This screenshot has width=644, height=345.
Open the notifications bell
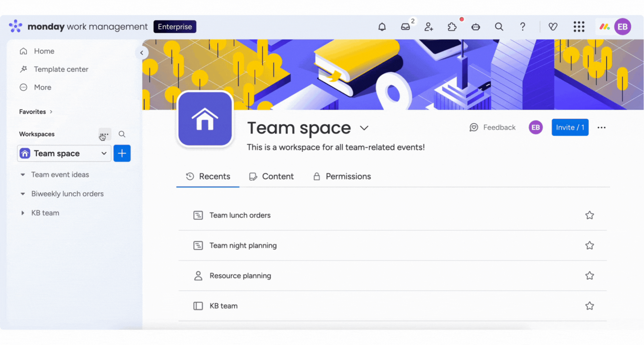pos(382,27)
